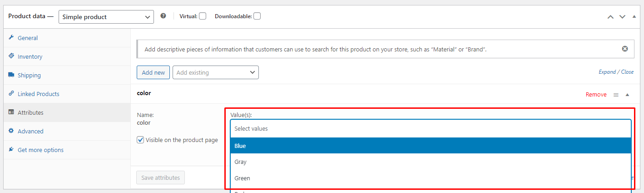Click the color attribute drag handle

616,95
